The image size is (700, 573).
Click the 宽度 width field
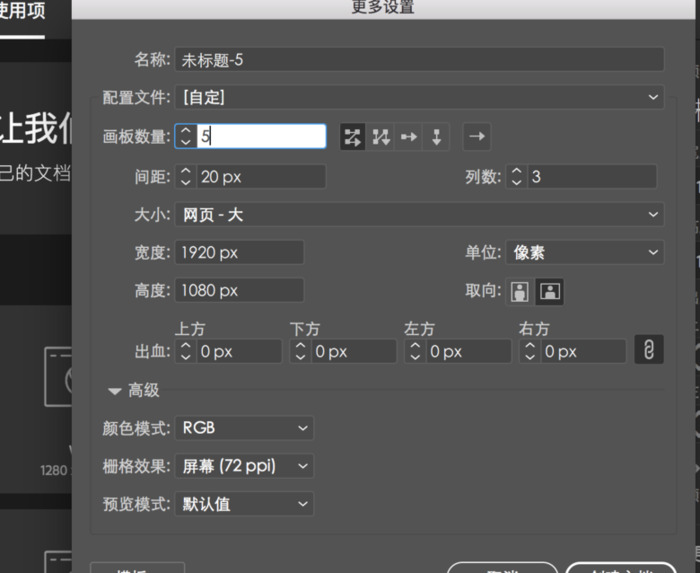[239, 253]
